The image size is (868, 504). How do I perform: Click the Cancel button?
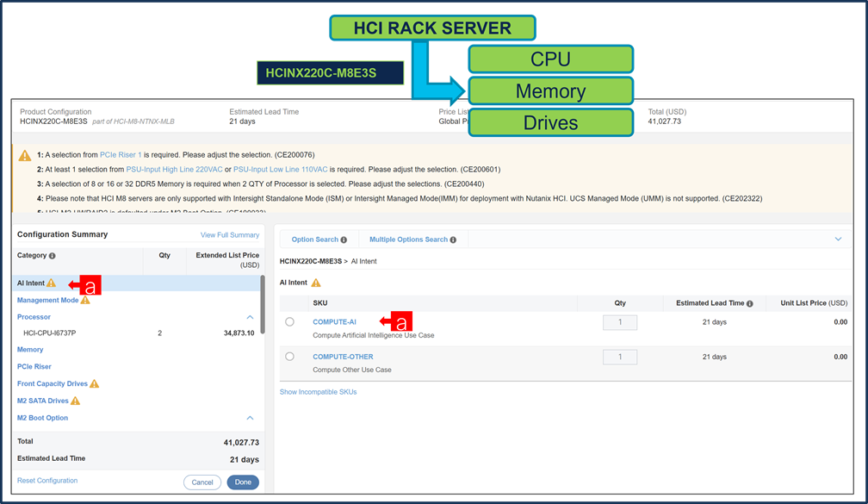pyautogui.click(x=202, y=482)
